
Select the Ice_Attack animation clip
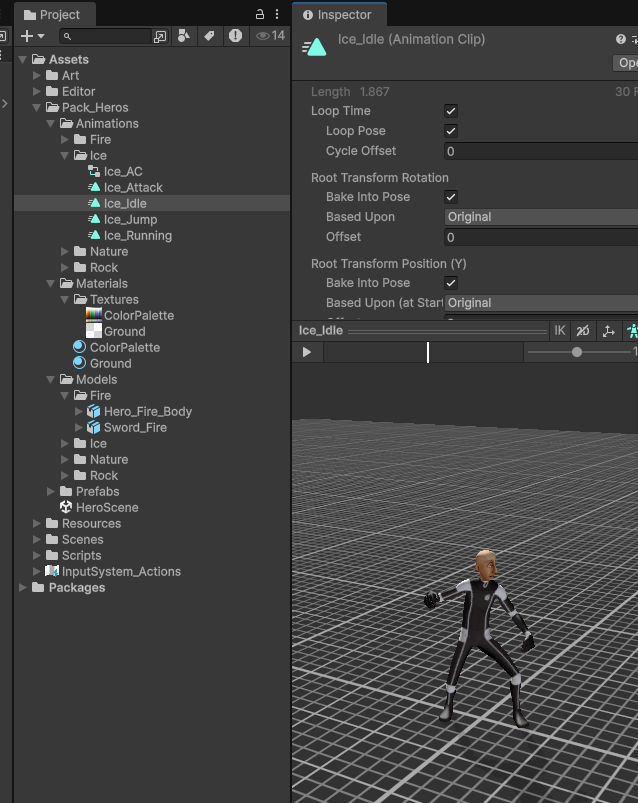[133, 187]
